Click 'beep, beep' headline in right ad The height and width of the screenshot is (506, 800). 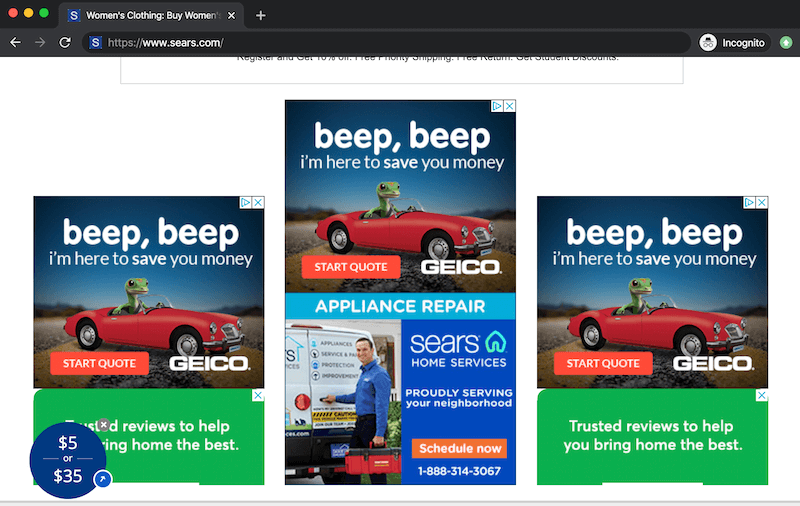[654, 233]
